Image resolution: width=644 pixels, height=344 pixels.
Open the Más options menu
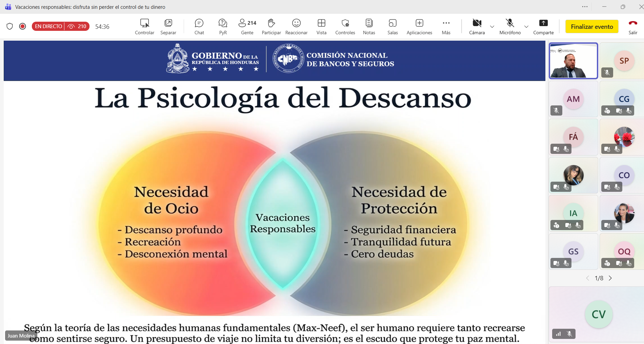pyautogui.click(x=446, y=26)
